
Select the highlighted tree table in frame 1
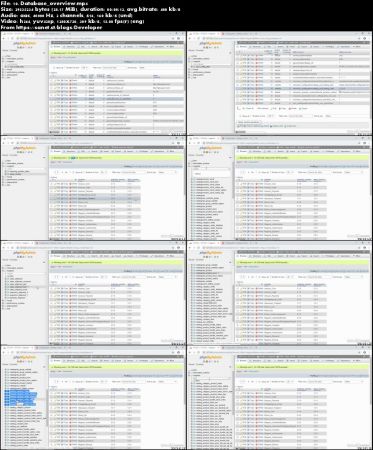(18, 67)
